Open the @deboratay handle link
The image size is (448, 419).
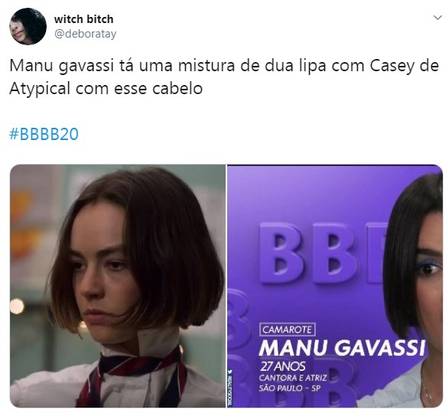click(85, 34)
